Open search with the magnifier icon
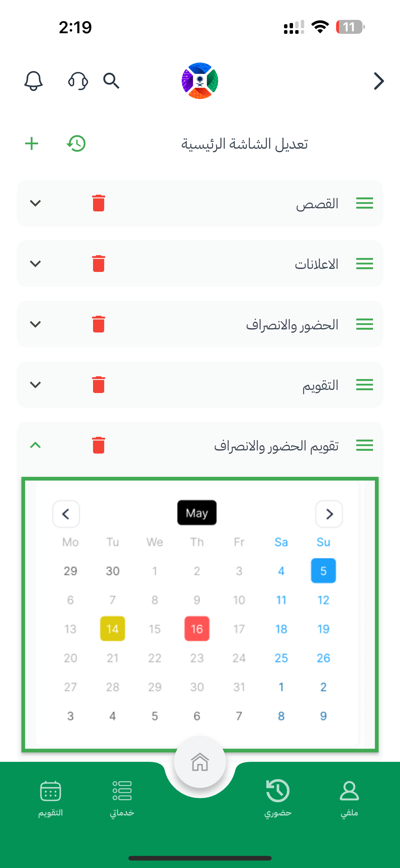400x868 pixels. coord(111,81)
